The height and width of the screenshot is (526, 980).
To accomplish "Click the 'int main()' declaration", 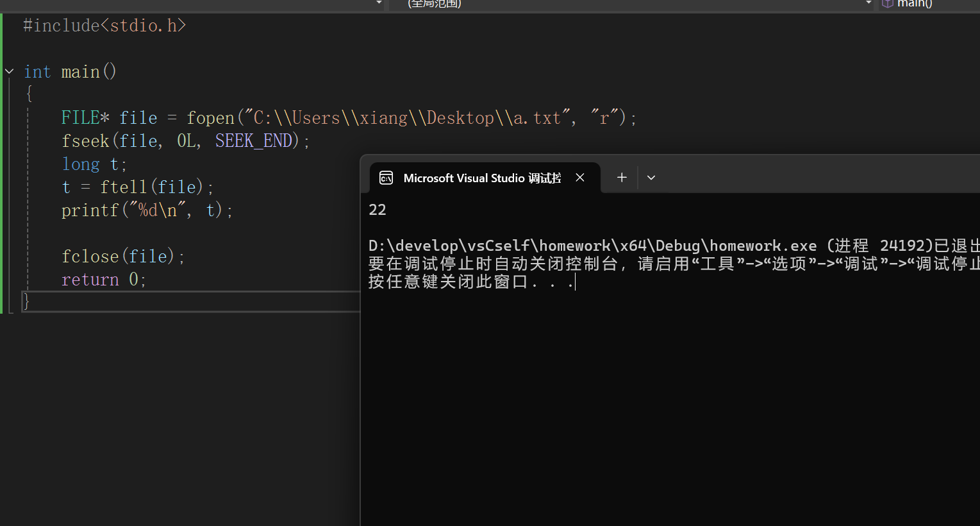I will click(x=70, y=72).
